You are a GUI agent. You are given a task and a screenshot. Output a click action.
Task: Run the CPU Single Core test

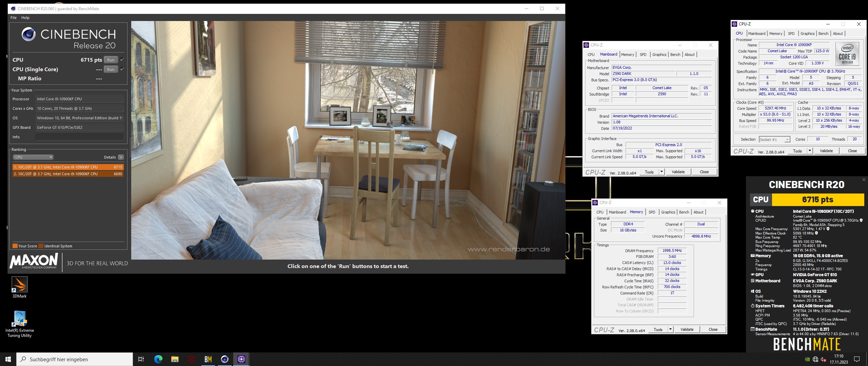pyautogui.click(x=111, y=69)
